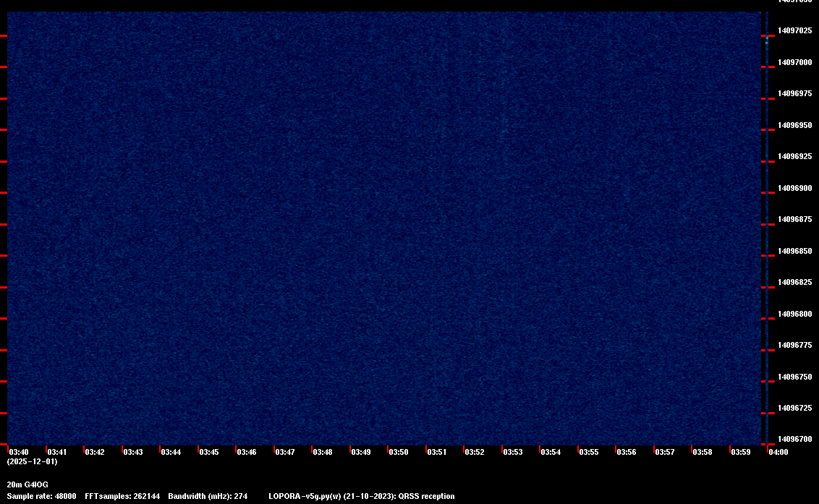The height and width of the screenshot is (504, 819).
Task: Click the 14096850 frequency label
Action: (x=795, y=251)
